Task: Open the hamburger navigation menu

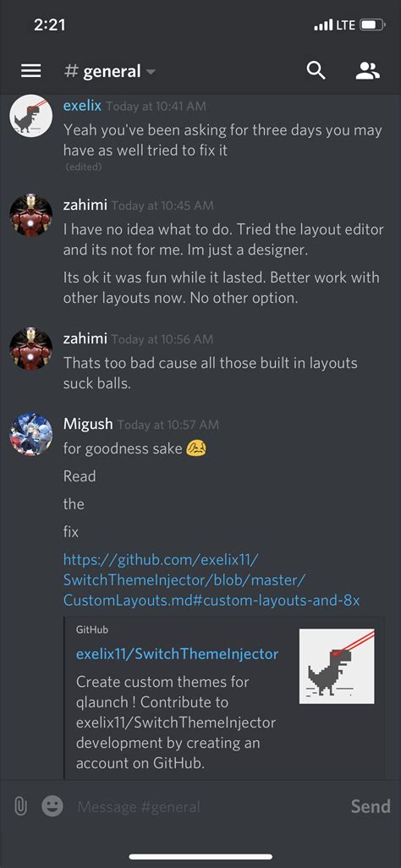Action: [x=31, y=71]
